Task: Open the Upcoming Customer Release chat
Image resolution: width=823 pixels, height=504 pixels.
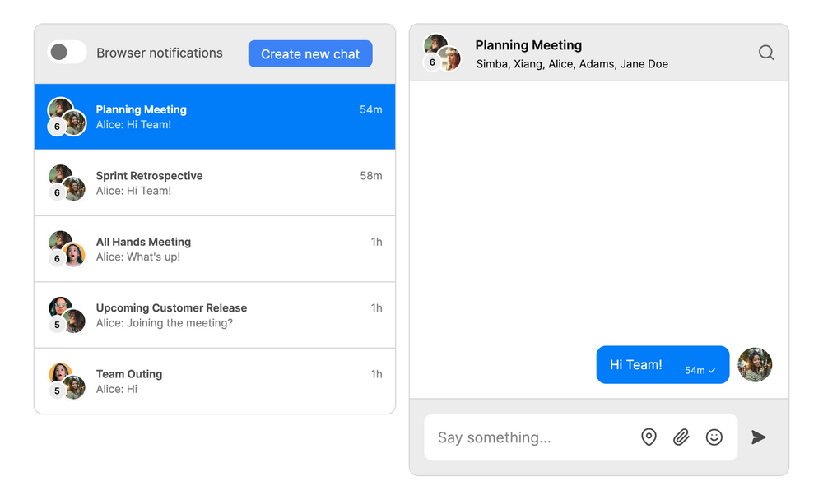Action: pos(215,314)
